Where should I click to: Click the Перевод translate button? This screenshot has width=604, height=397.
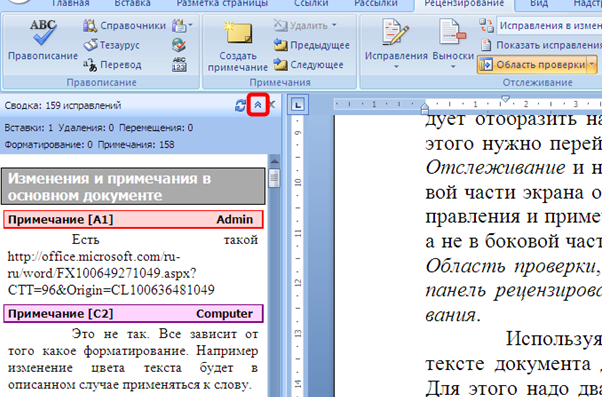click(x=112, y=65)
